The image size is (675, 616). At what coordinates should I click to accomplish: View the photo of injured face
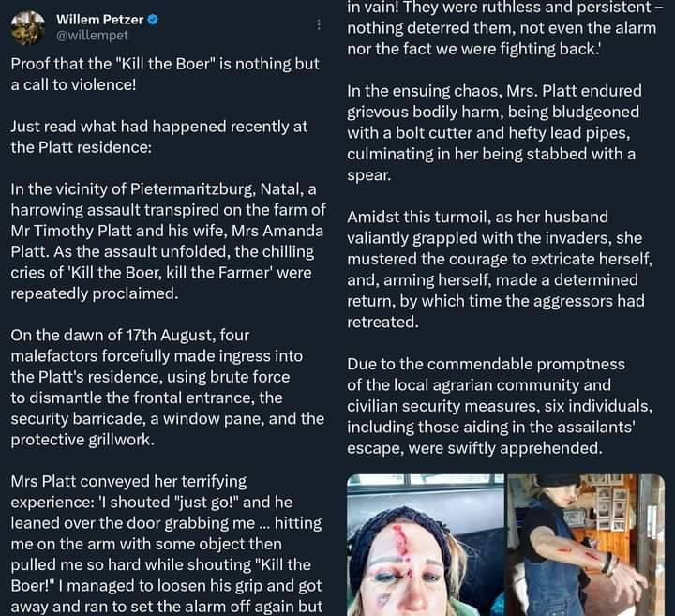click(426, 545)
